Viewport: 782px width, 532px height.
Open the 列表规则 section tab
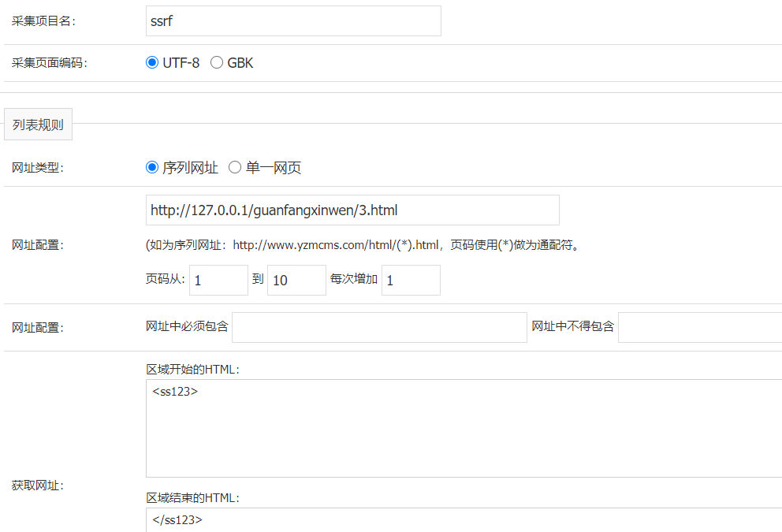click(x=38, y=125)
